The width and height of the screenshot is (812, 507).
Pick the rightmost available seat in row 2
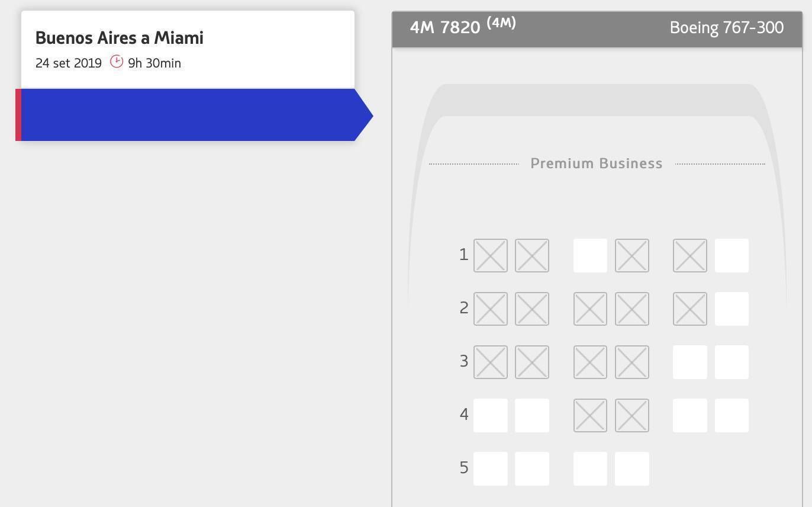point(732,309)
